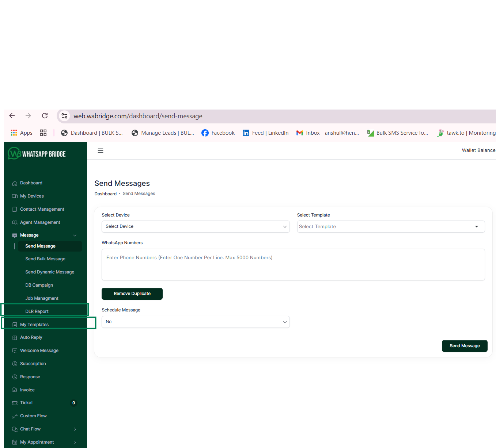Click the Chat Flow sidebar icon
496x448 pixels.
(15, 429)
